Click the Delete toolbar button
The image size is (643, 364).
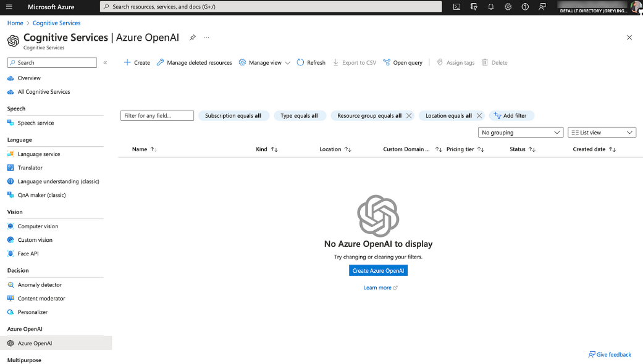pos(495,63)
